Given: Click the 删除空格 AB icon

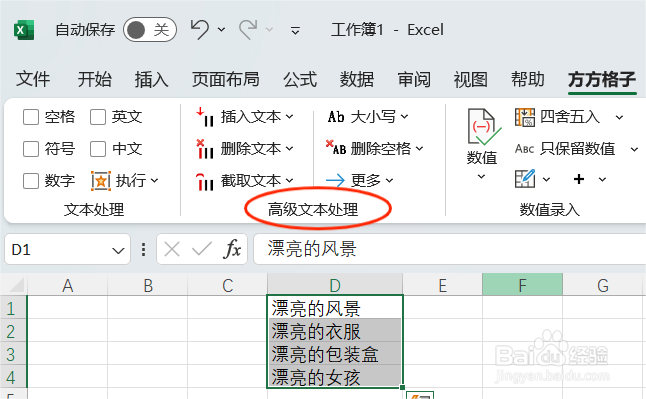Looking at the screenshot, I should (336, 148).
